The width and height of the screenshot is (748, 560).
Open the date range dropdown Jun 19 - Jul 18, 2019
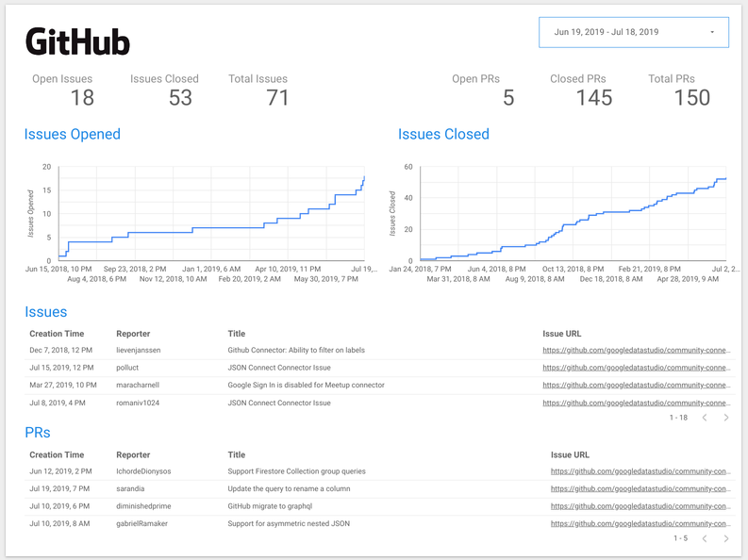[634, 32]
